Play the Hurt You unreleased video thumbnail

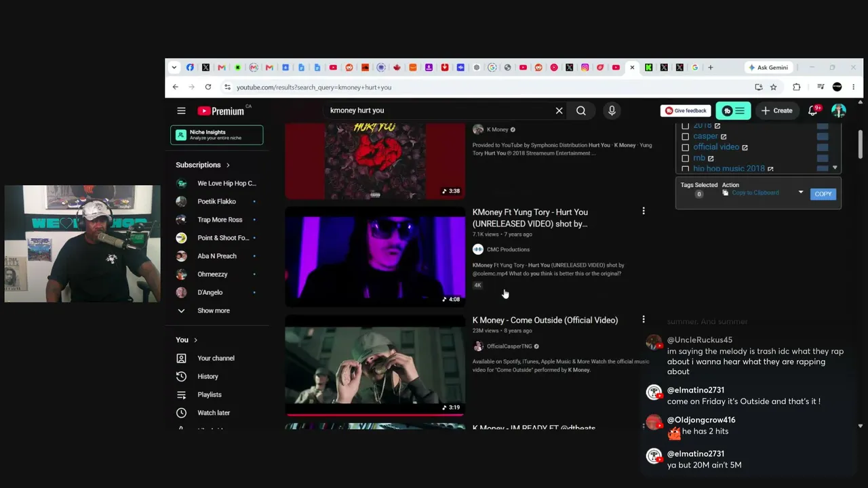coord(375,258)
